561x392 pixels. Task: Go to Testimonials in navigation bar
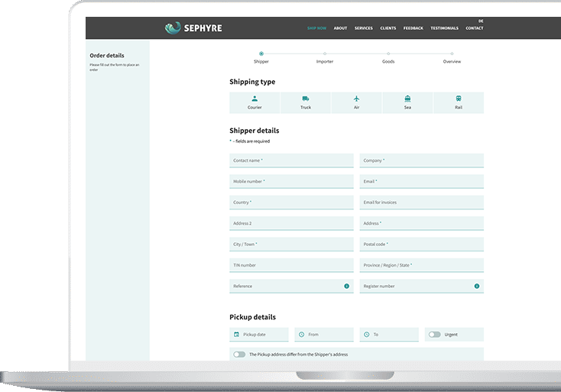click(x=444, y=28)
